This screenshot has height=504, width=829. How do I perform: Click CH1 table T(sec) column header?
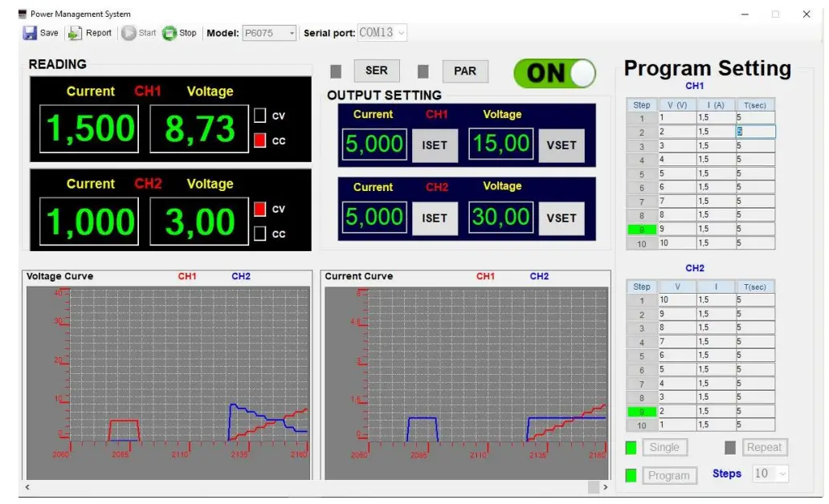[755, 104]
